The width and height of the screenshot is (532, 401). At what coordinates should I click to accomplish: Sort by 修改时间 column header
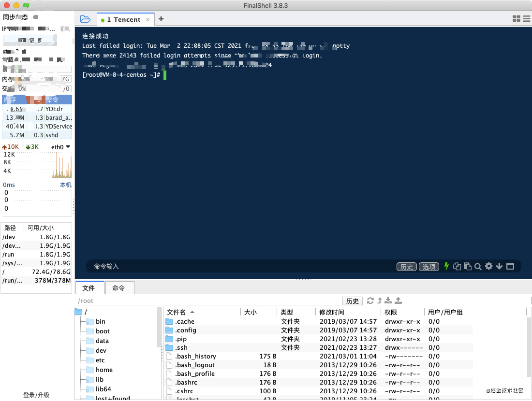348,312
